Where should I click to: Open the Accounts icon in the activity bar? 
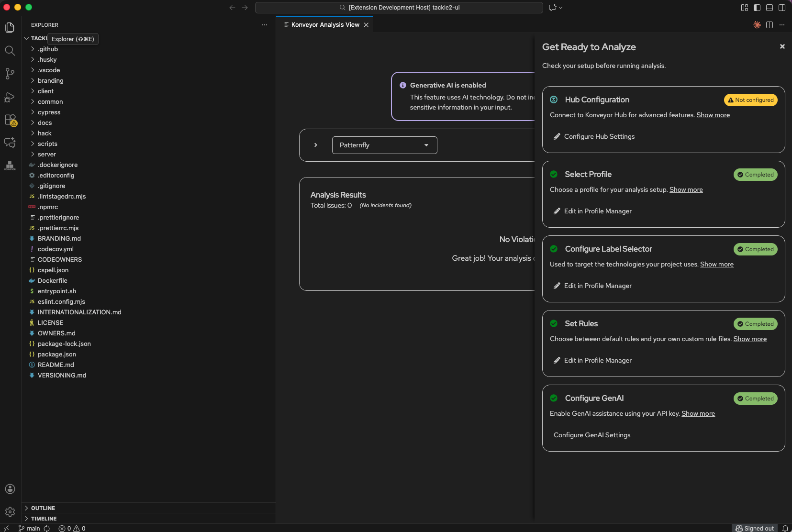tap(10, 488)
